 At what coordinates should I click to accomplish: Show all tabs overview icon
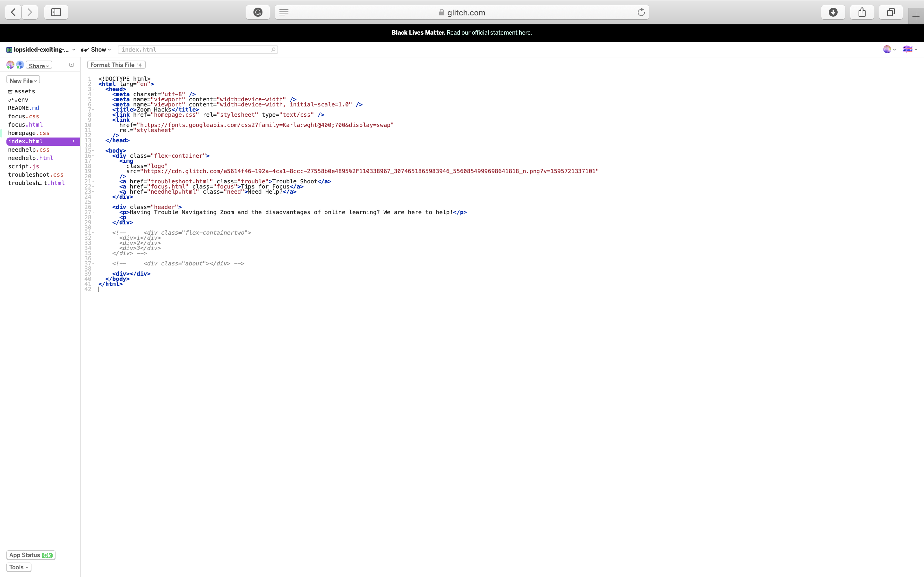(x=891, y=12)
